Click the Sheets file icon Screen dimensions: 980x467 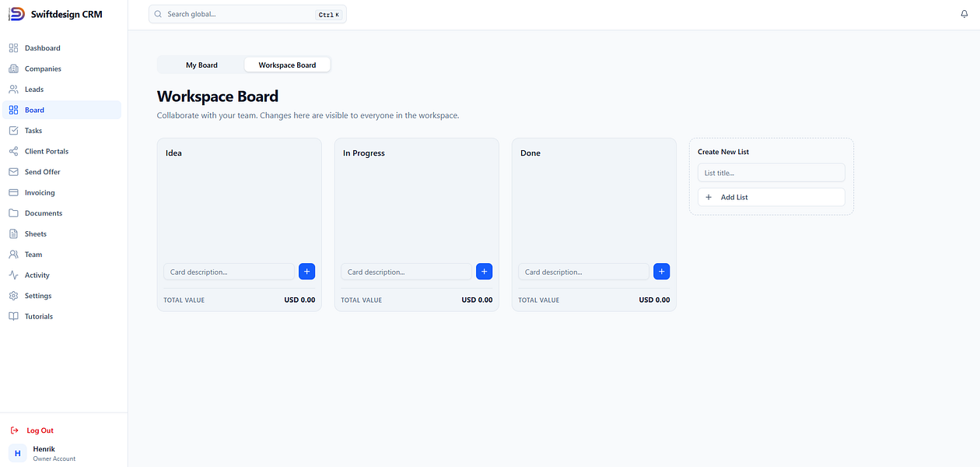pyautogui.click(x=13, y=233)
